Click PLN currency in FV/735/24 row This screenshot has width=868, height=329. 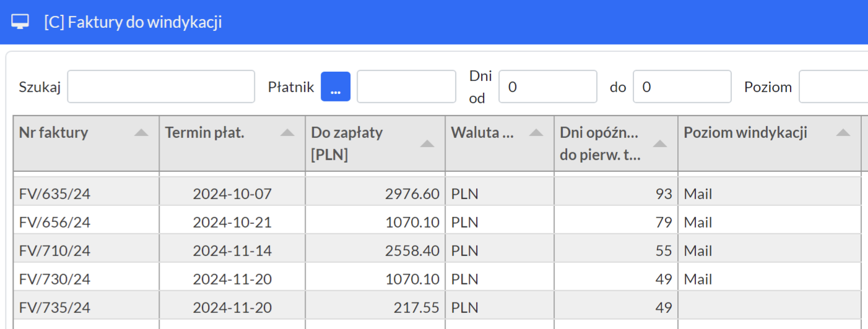click(x=465, y=308)
